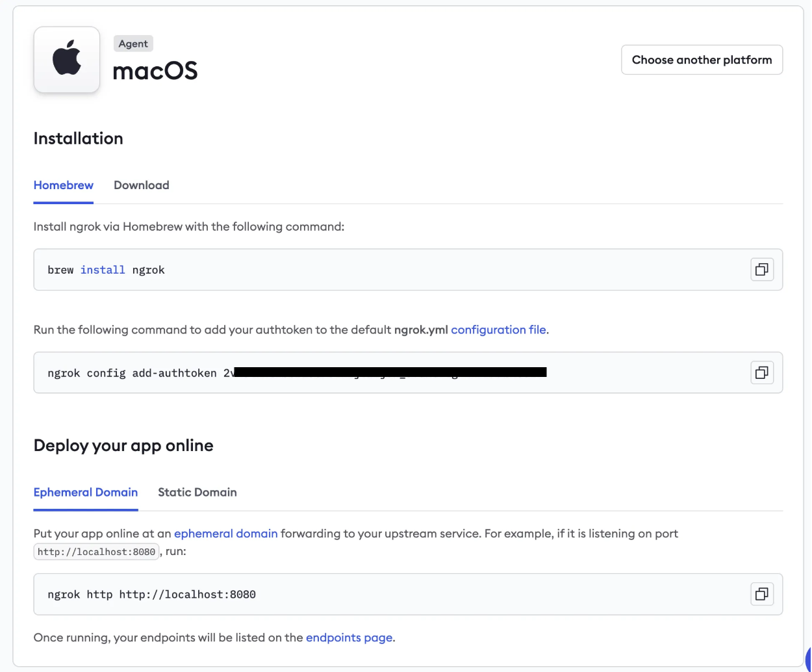The width and height of the screenshot is (812, 672).
Task: Open the endpoints page link
Action: click(x=349, y=638)
